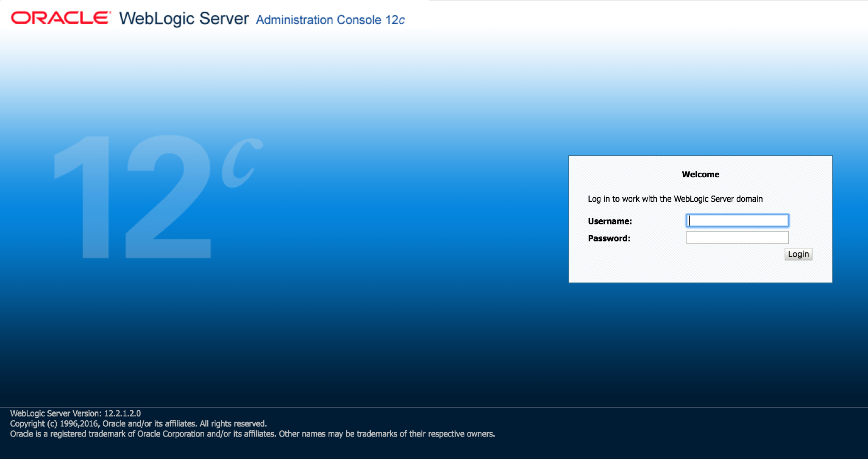Image resolution: width=868 pixels, height=459 pixels.
Task: Click 'WebLogic Server Version: 12.2.1.2.0' footer text
Action: [75, 413]
